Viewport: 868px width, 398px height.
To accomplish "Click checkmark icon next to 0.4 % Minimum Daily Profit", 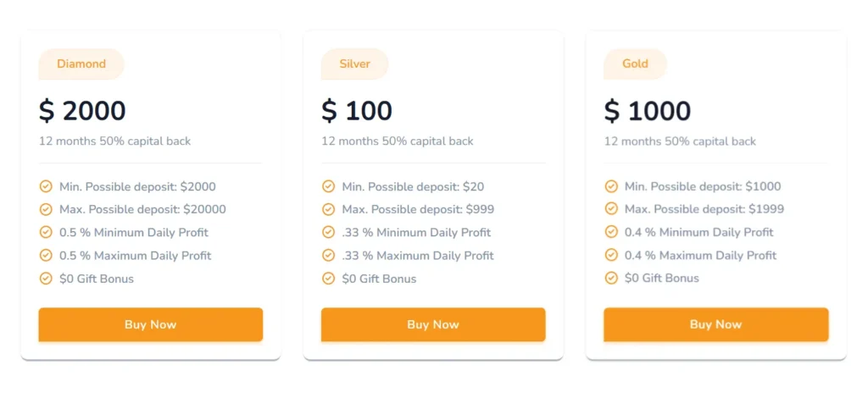I will tap(611, 232).
